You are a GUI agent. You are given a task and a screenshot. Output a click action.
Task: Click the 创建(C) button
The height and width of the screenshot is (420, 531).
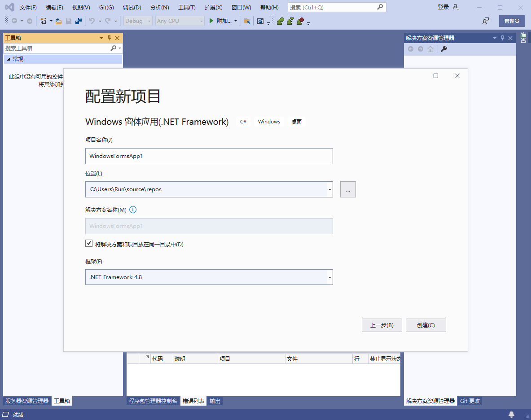pos(426,325)
